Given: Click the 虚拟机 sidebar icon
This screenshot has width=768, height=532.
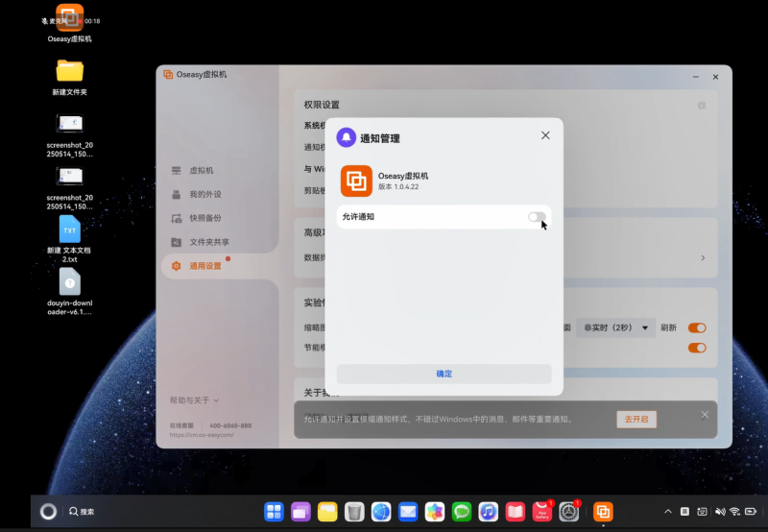Looking at the screenshot, I should click(177, 171).
